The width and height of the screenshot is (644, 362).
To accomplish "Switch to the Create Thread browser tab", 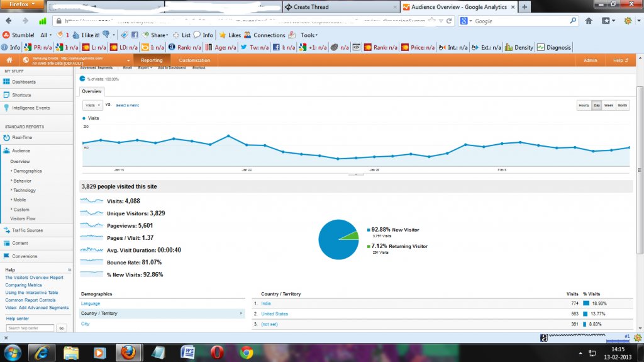I will coord(341,6).
